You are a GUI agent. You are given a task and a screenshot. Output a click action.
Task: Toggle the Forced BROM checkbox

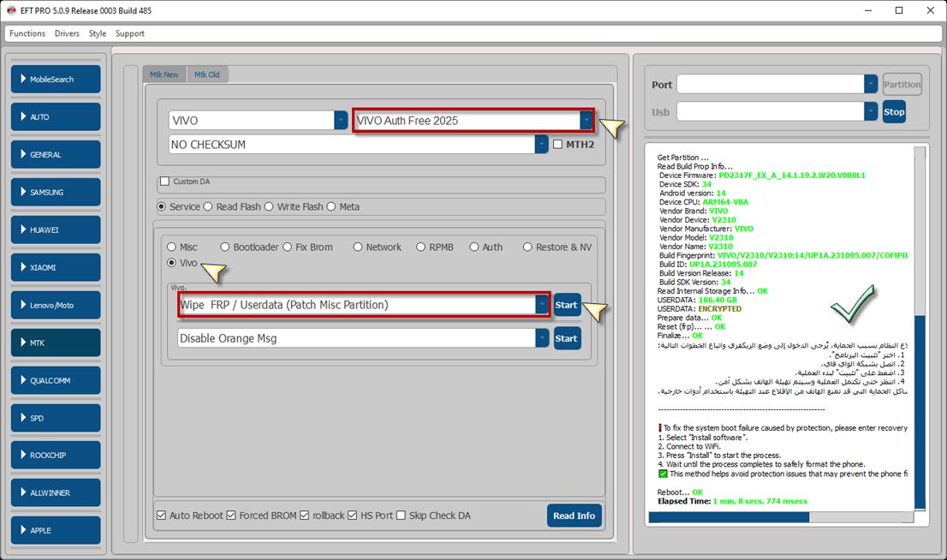(x=231, y=515)
